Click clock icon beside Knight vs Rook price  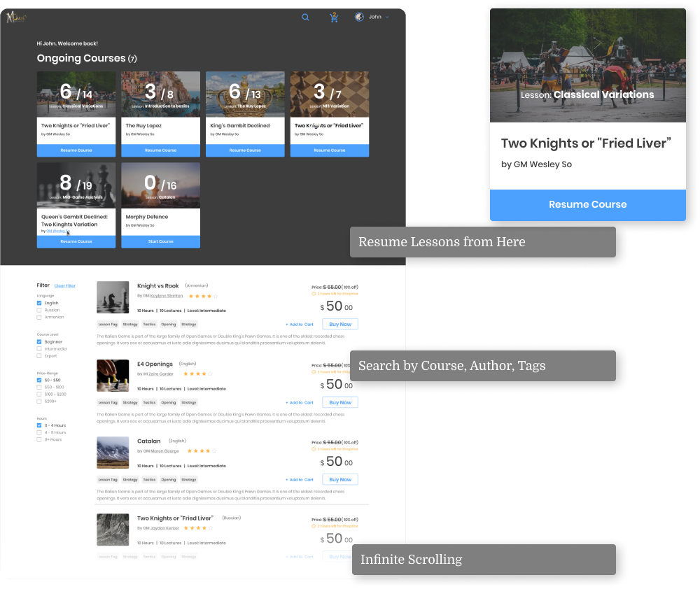pyautogui.click(x=314, y=294)
